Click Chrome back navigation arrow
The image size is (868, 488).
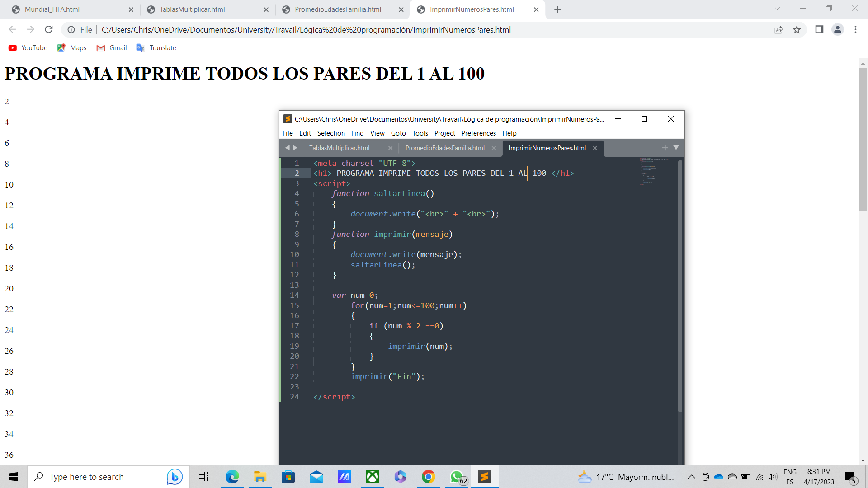12,29
